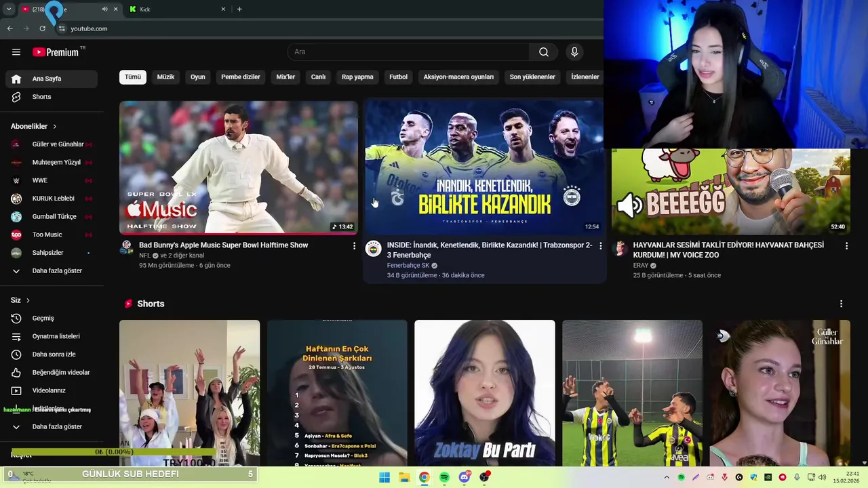Viewport: 868px width, 488px height.
Task: Select the Tümü filter chip
Action: click(x=133, y=77)
